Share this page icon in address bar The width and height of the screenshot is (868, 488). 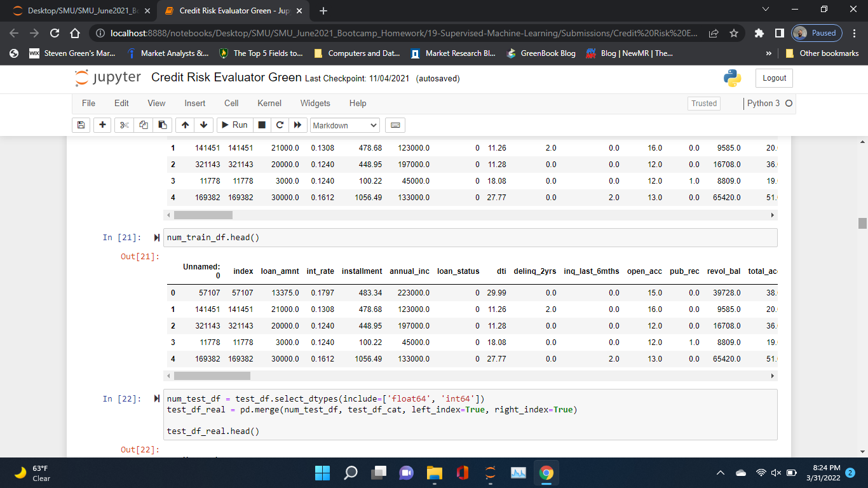pyautogui.click(x=714, y=33)
